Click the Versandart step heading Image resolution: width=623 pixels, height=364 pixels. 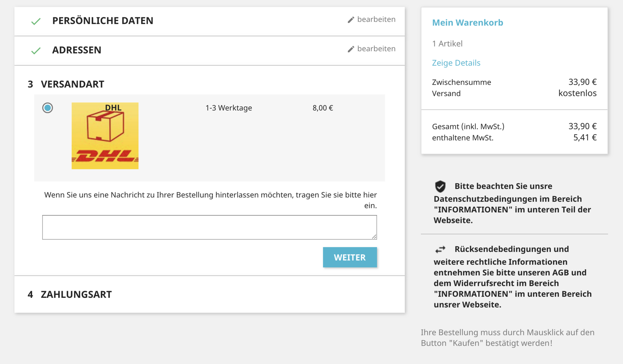click(72, 84)
